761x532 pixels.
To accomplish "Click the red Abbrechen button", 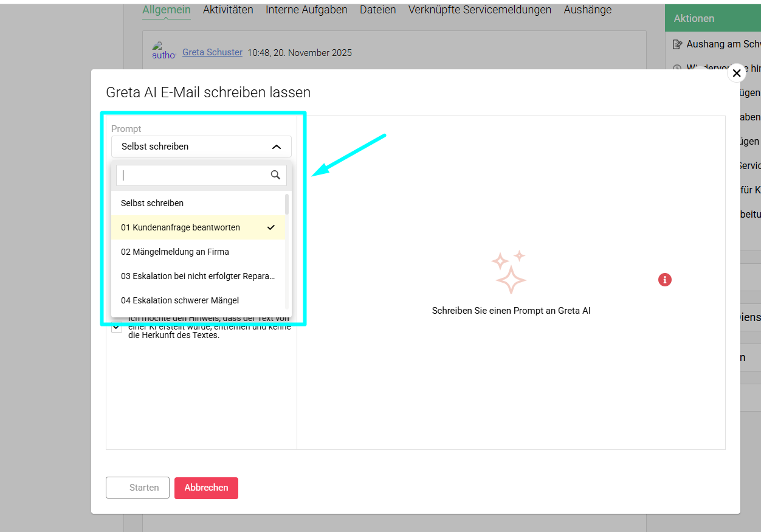I will click(206, 488).
